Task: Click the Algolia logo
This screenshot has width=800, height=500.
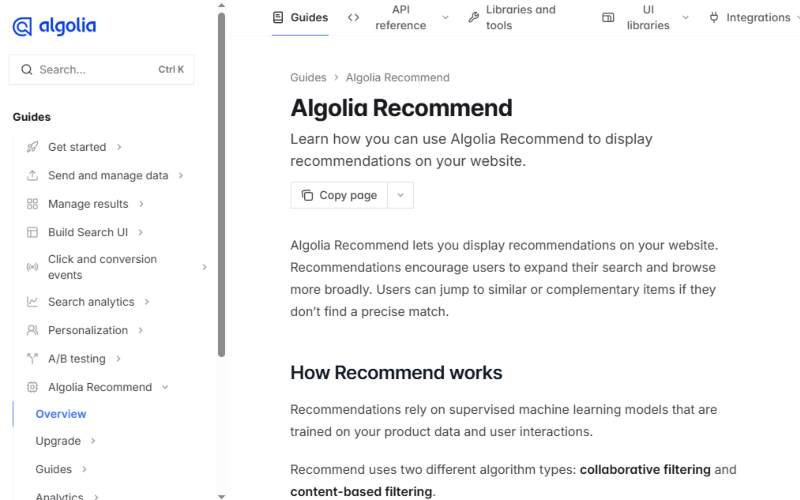Action: click(x=54, y=26)
